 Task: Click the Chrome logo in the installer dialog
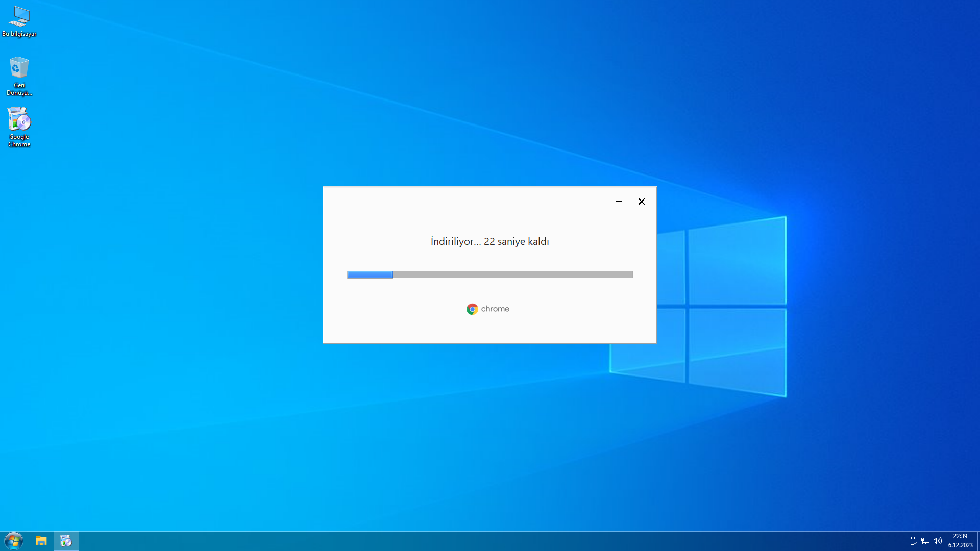click(x=472, y=309)
